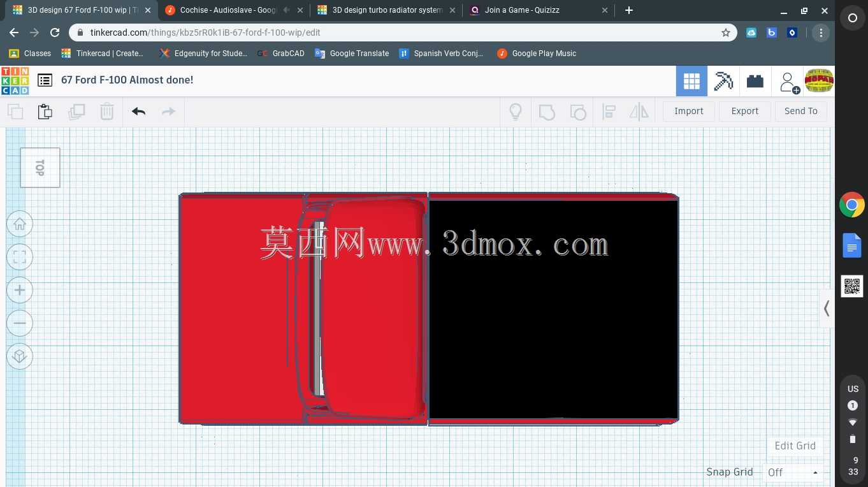Open the user profile avatar

click(819, 80)
